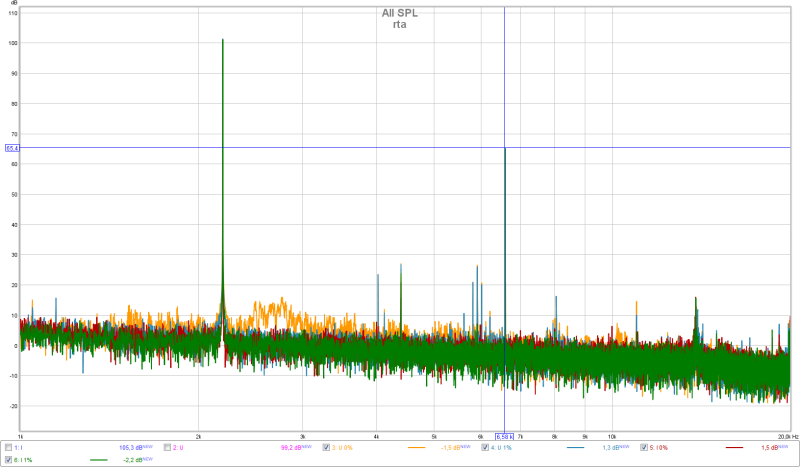Toggle off the 5: I 10% trace
This screenshot has width=800, height=468.
644,447
